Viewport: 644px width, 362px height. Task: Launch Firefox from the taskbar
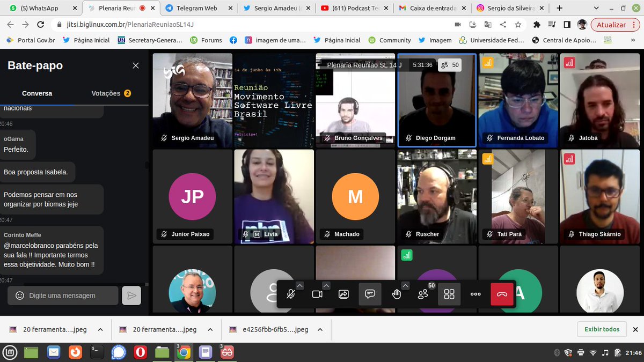click(x=76, y=352)
